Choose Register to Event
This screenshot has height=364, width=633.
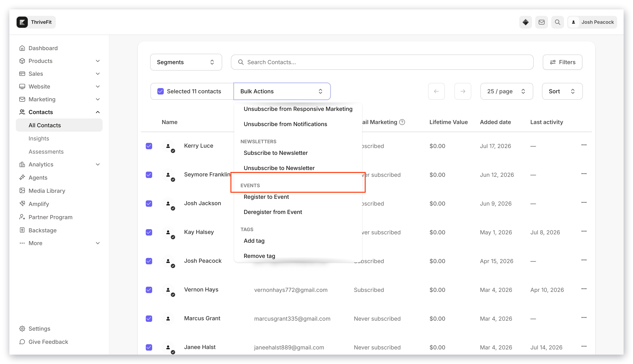click(x=266, y=197)
